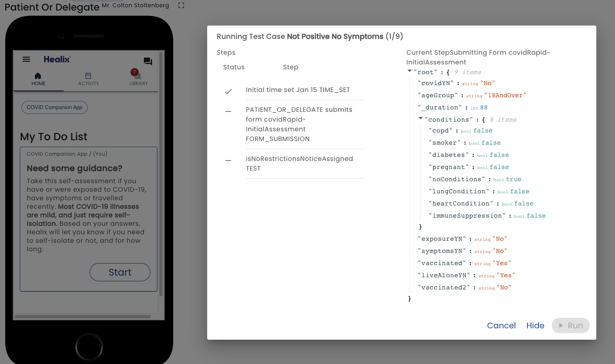Click the fullscreen expand icon beside patient name
Viewport: 615px width, 364px height.
pos(181,5)
